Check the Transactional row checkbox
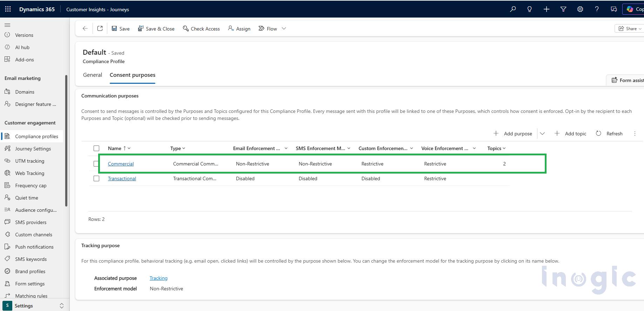This screenshot has height=311, width=644. point(96,178)
